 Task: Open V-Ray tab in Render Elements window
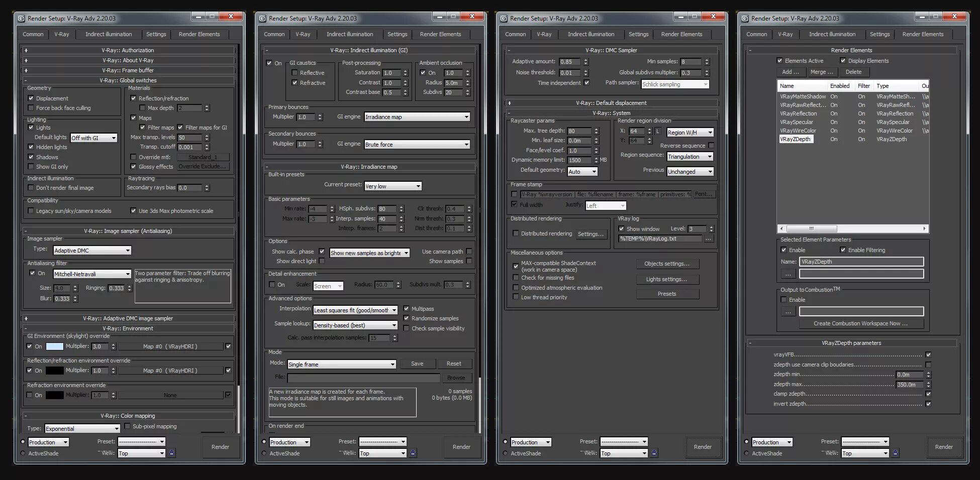tap(786, 34)
